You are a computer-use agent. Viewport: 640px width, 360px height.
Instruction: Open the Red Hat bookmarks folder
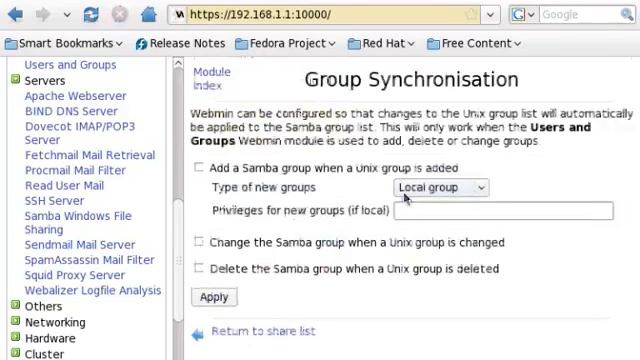coord(381,43)
